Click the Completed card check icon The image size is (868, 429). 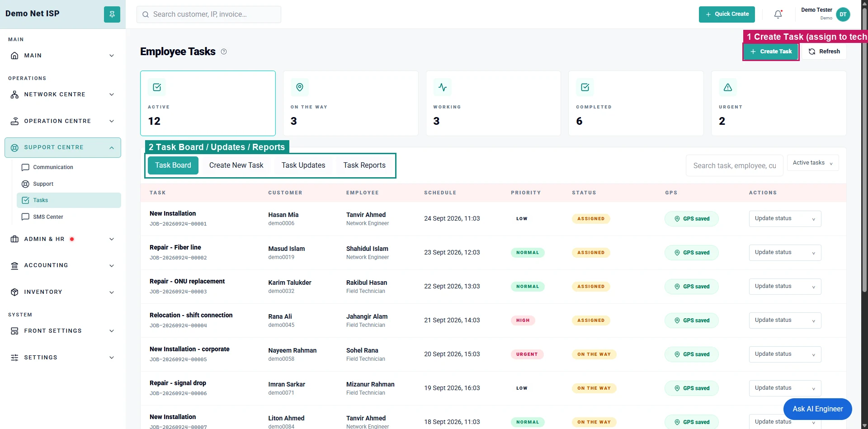click(585, 87)
